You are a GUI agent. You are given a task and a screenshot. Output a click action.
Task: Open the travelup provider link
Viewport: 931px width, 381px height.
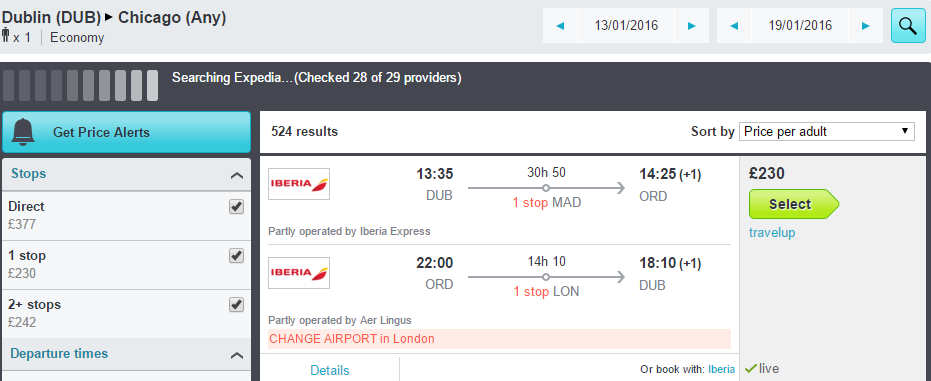772,233
